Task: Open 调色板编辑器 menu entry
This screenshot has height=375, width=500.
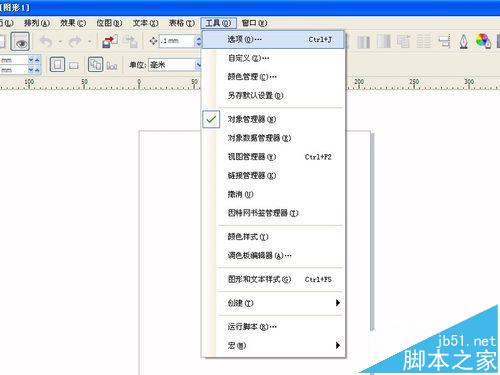Action: (273, 256)
